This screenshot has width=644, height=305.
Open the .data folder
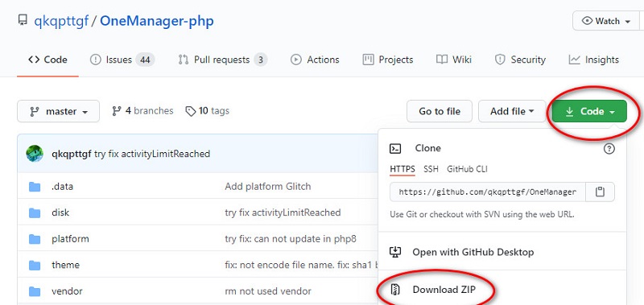(x=63, y=187)
